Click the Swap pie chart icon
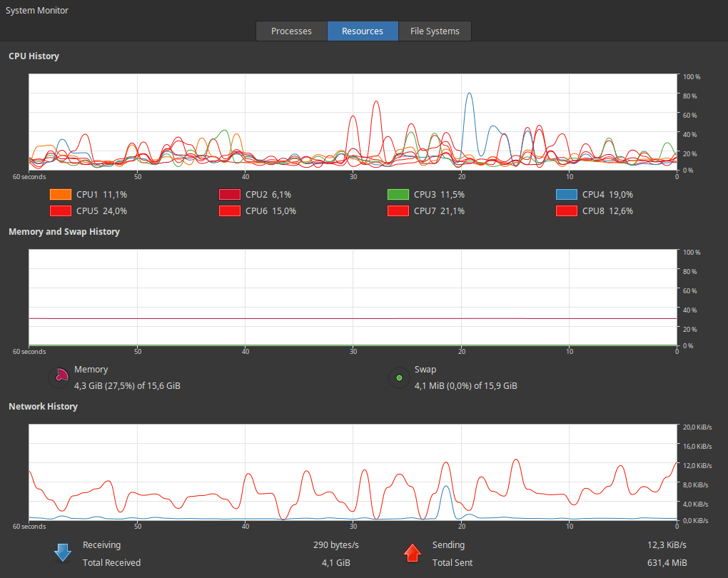728x578 pixels. (x=398, y=377)
